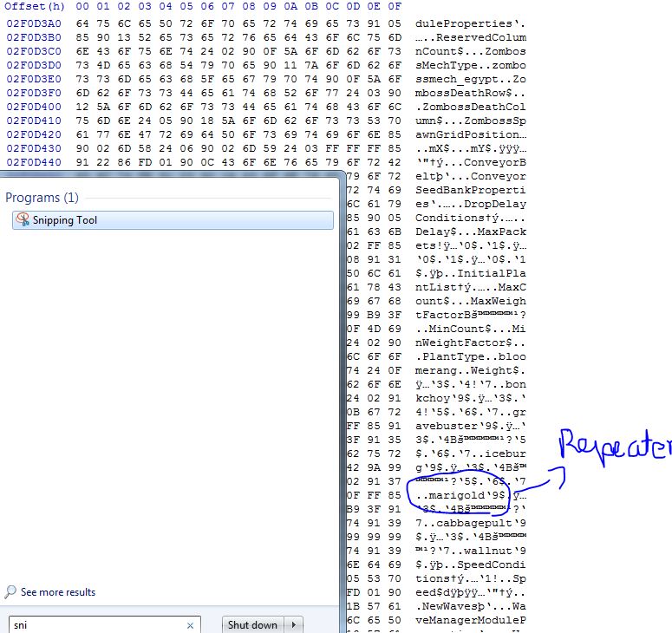Click the 00 hex column header

pyautogui.click(x=83, y=6)
